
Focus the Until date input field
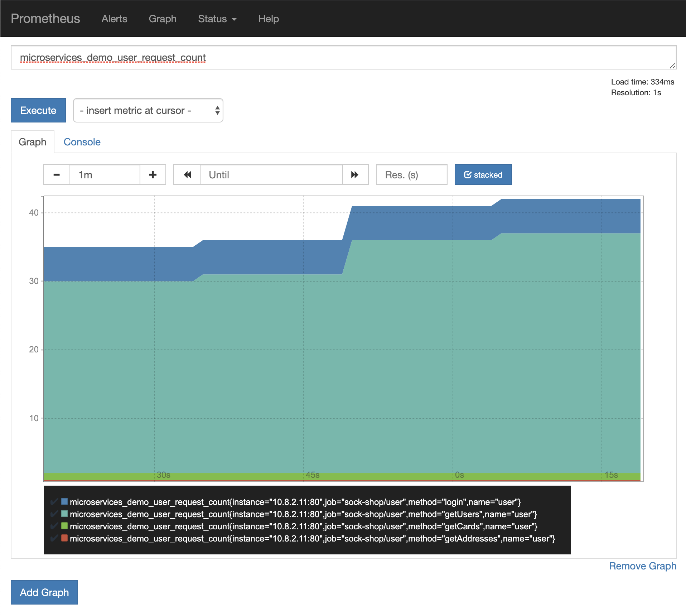point(271,175)
